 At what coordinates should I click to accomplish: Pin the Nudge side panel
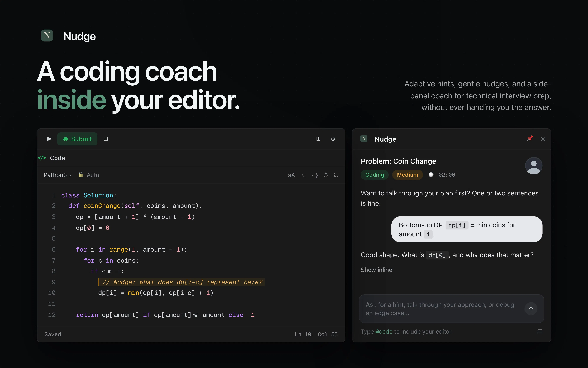[530, 139]
